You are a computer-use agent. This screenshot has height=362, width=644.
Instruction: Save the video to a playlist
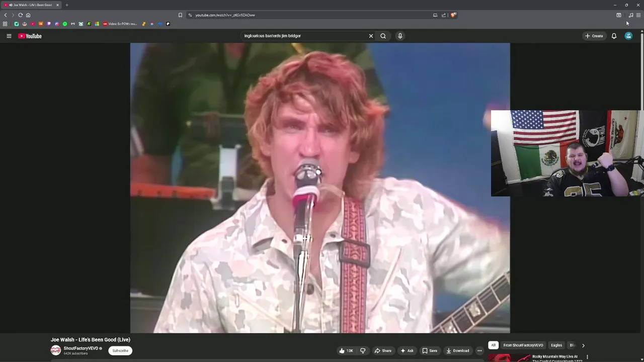coord(430,350)
